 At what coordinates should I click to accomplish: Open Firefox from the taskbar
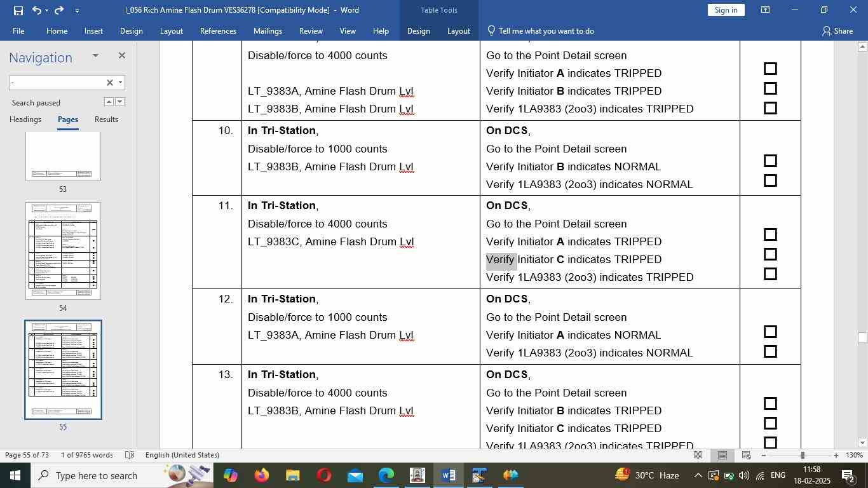[261, 475]
